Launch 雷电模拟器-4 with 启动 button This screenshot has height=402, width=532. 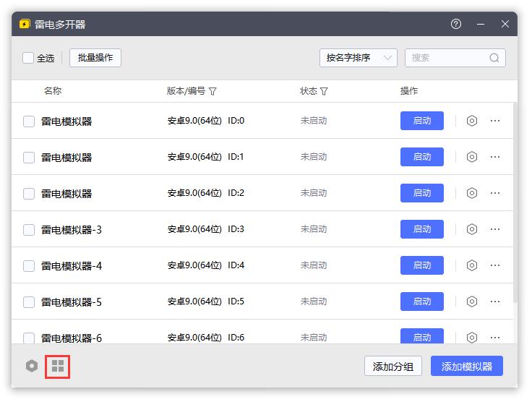click(421, 265)
